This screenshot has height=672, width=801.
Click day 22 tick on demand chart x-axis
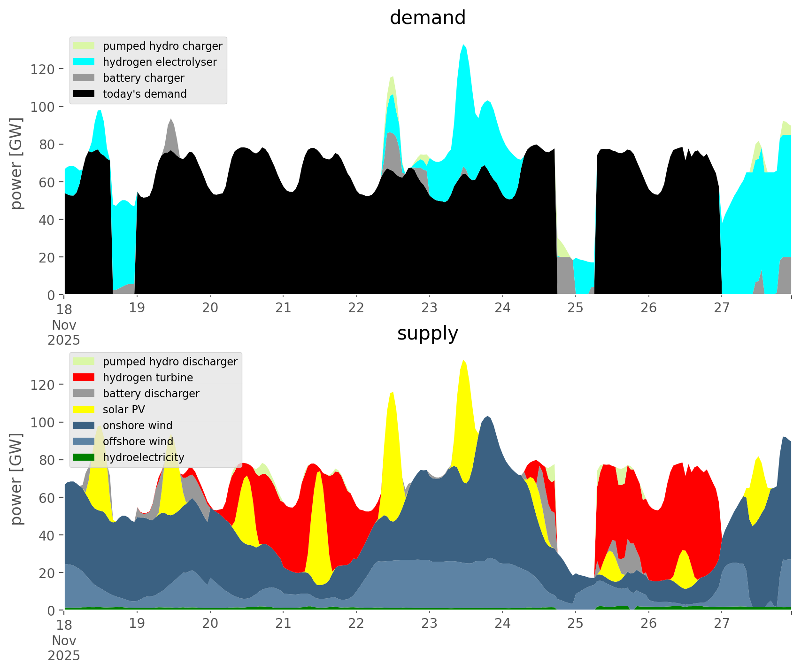356,308
